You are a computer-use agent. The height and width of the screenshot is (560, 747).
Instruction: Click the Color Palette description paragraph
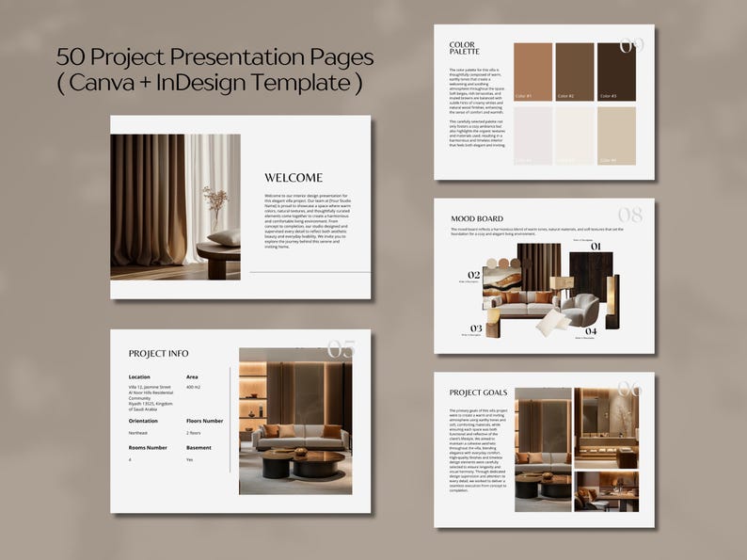coord(476,107)
